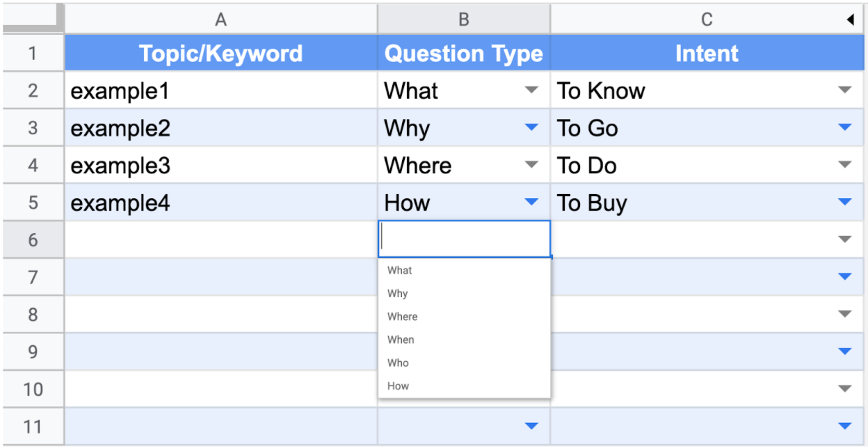Open dropdown arrow in cell B3 showing Why
Viewport: 868px width, 448px height.
pyautogui.click(x=531, y=128)
